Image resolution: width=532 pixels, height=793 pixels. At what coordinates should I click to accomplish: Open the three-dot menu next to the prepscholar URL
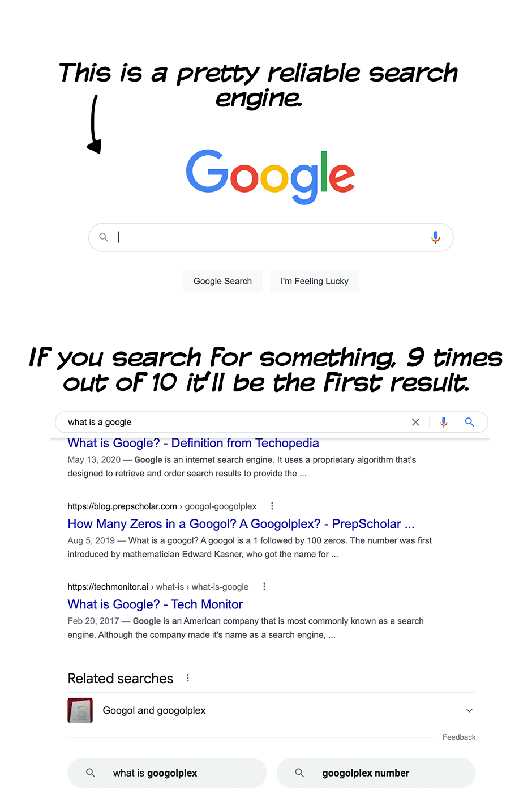click(272, 506)
